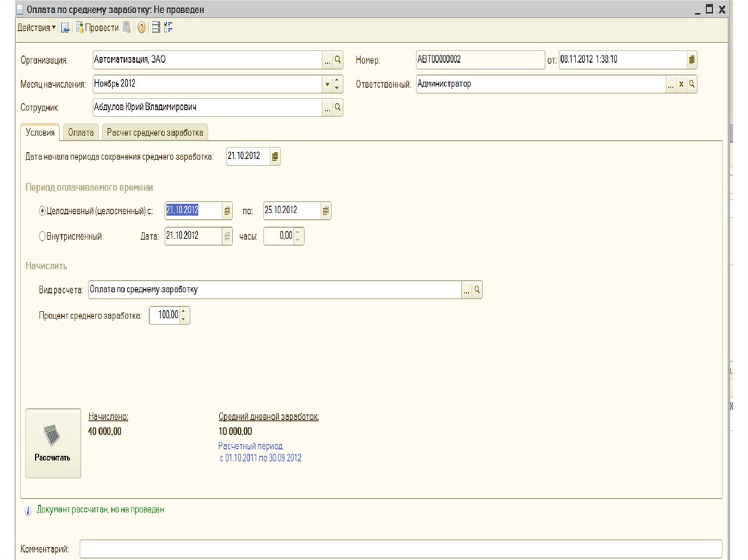Expand the Месяц начисления dropdown list
Screen dimensions: 748x560
327,84
